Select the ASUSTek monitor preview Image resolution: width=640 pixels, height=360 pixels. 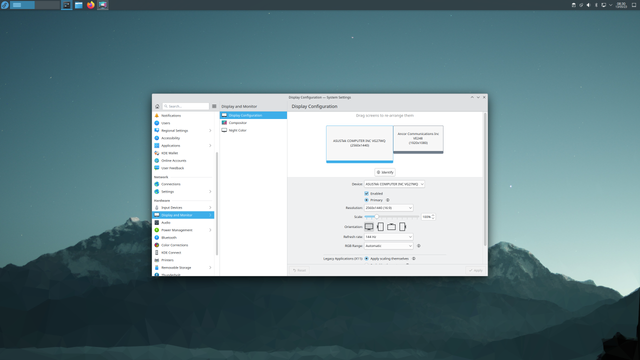click(x=360, y=144)
